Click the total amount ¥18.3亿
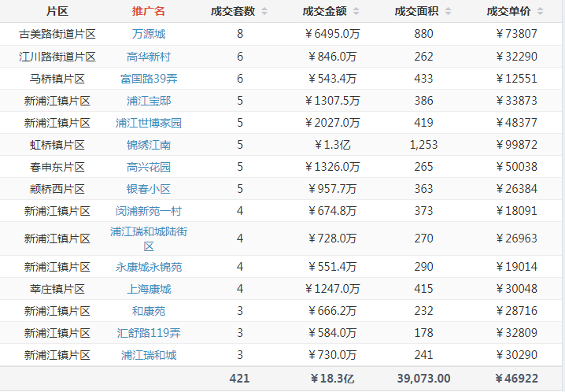The height and width of the screenshot is (392, 565). pyautogui.click(x=332, y=379)
